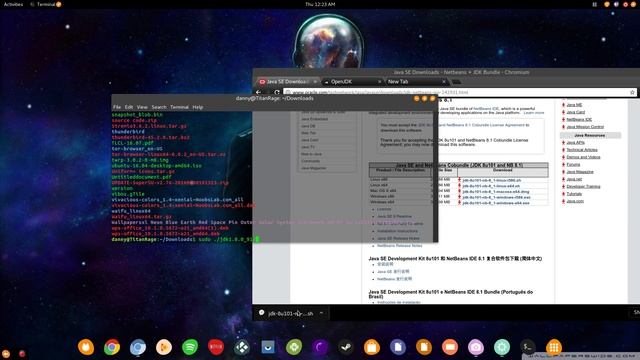This screenshot has width=640, height=360.
Task: Open the green round app in dock
Action: [294, 347]
